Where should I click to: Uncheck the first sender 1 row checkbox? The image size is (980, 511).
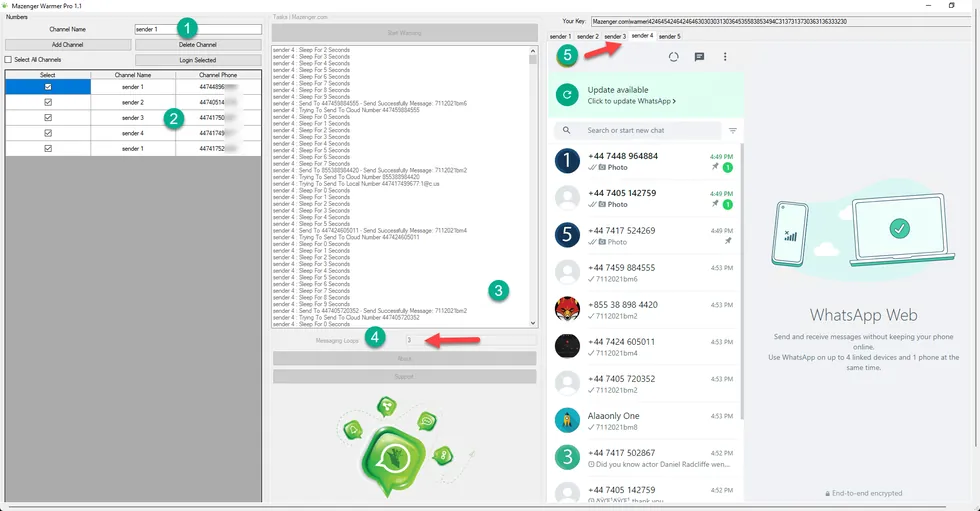click(x=48, y=87)
